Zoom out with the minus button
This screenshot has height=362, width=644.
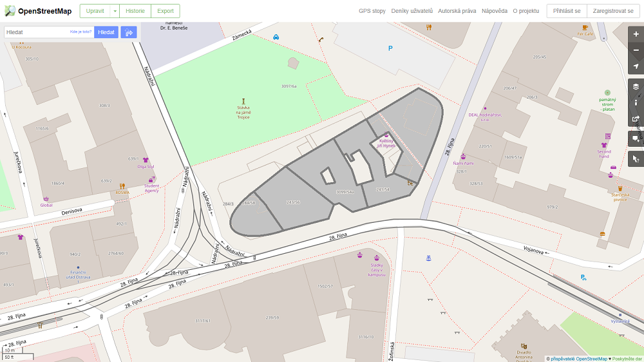pos(636,50)
